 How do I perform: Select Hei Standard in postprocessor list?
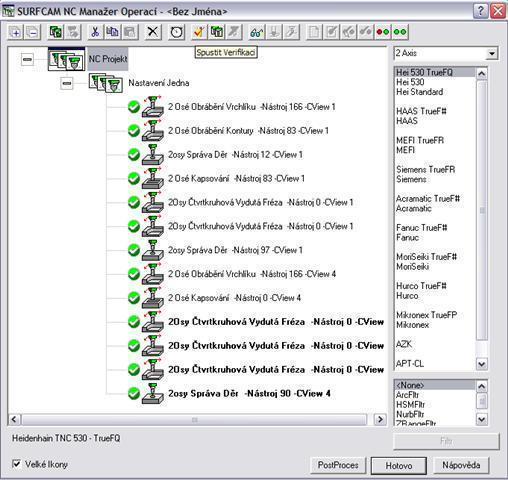point(420,92)
